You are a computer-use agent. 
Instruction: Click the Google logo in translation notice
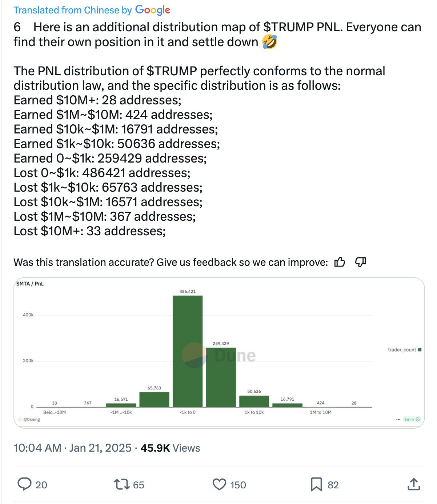153,10
